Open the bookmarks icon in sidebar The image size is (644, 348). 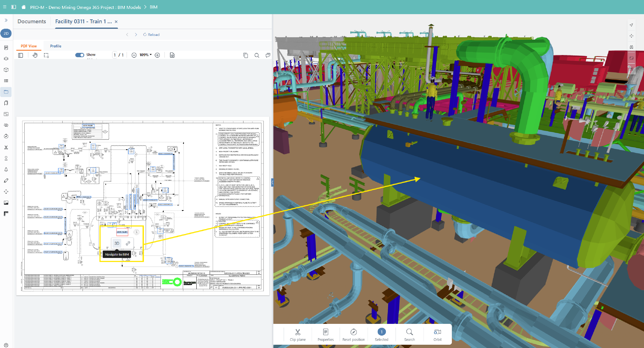tap(6, 103)
